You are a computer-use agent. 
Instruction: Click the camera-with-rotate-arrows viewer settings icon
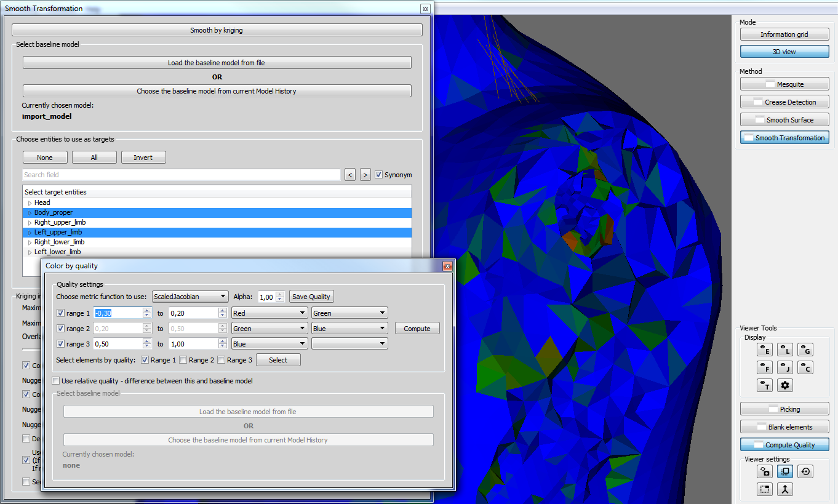click(765, 472)
